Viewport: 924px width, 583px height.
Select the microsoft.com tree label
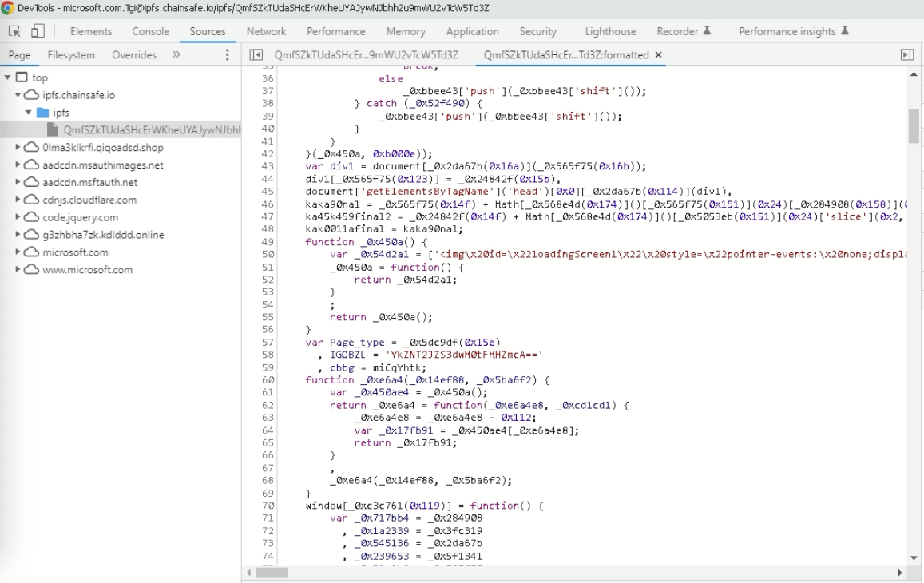[x=75, y=252]
